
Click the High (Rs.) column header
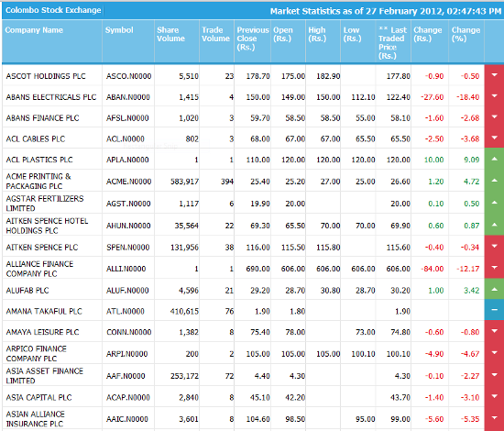317,35
